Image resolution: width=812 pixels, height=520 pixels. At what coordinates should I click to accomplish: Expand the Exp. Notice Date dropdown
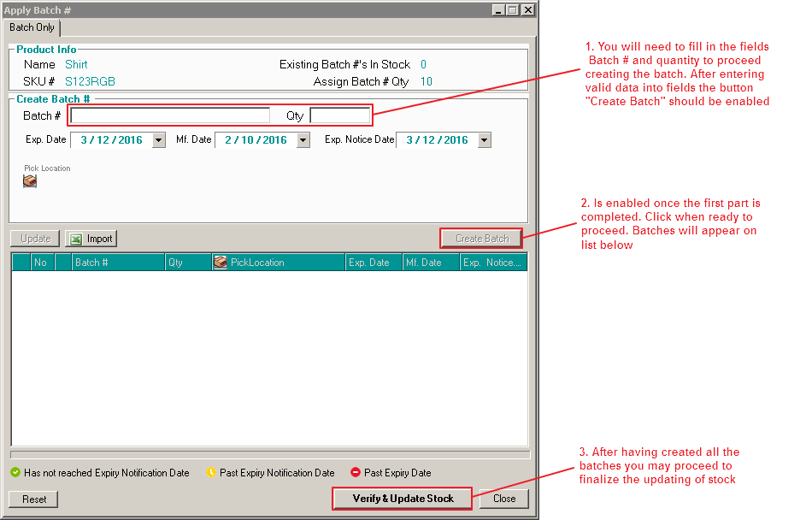(x=484, y=140)
